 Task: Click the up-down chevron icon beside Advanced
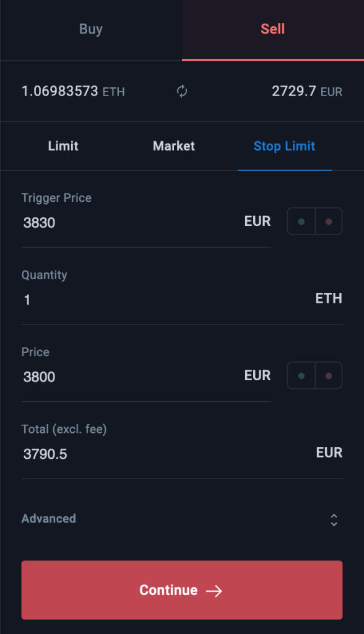(333, 519)
